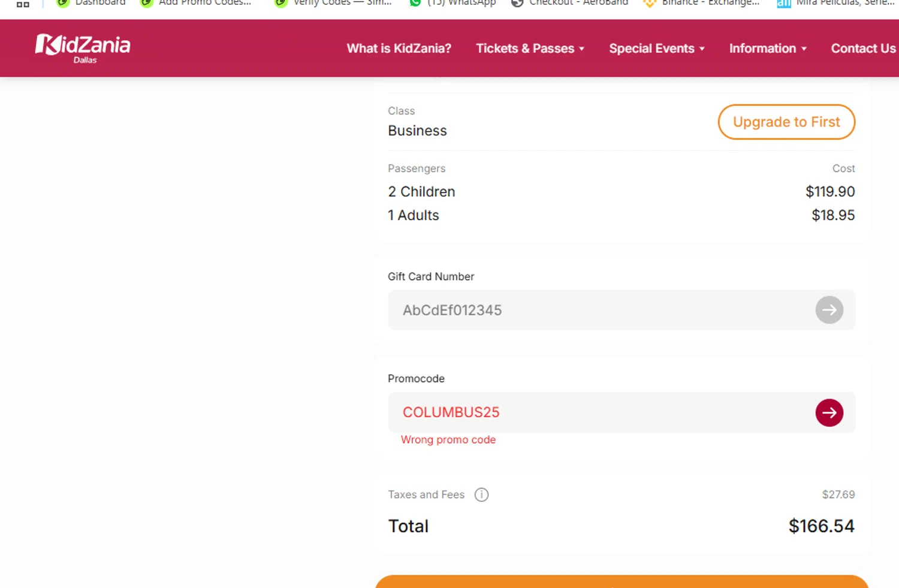Click the orange button at page bottom

point(622,581)
